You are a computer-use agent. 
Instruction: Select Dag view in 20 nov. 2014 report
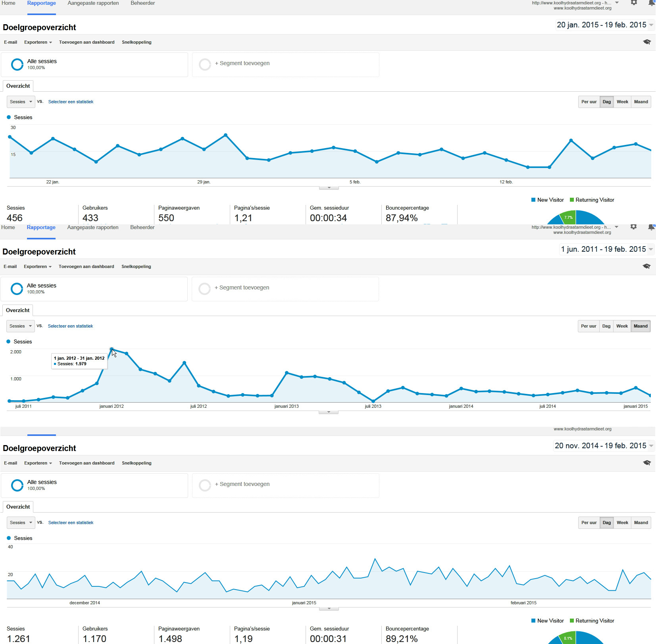coord(606,523)
